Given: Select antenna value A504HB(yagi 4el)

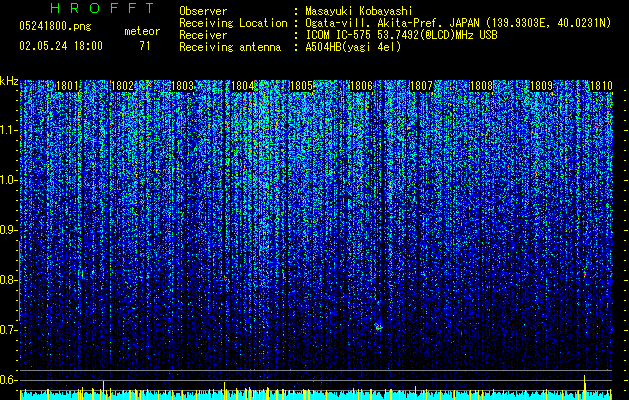Looking at the screenshot, I should 353,47.
